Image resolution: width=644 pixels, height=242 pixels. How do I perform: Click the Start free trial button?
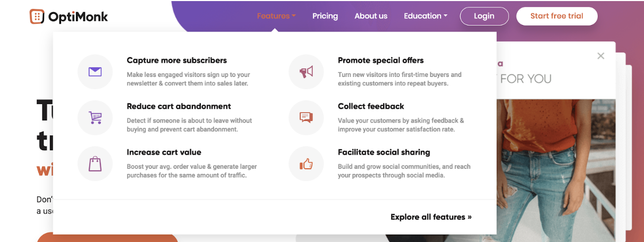(x=557, y=16)
